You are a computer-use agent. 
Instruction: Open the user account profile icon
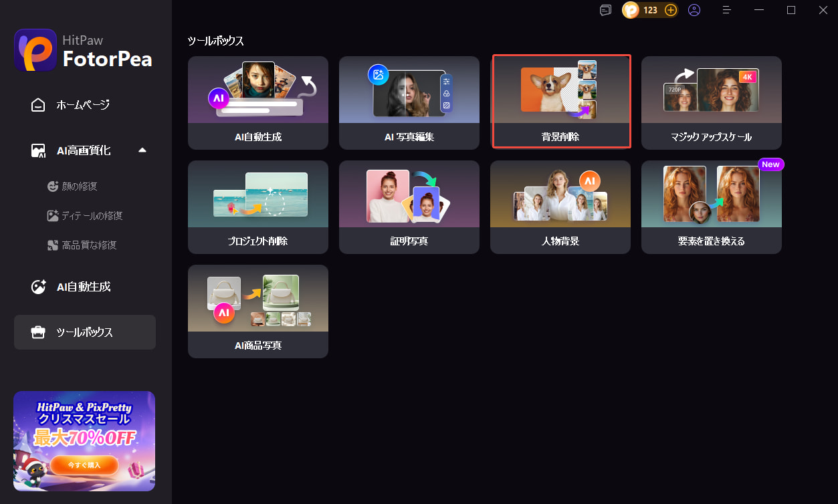694,10
